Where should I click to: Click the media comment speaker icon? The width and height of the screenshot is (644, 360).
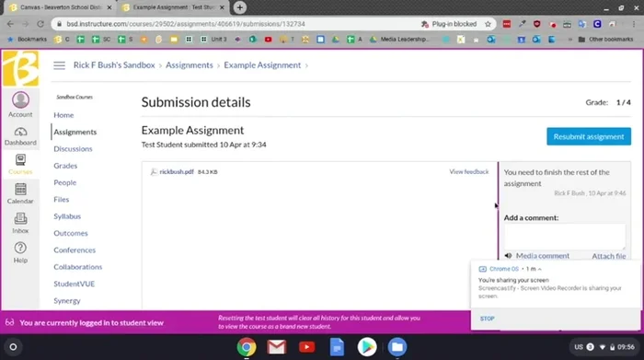tap(508, 256)
